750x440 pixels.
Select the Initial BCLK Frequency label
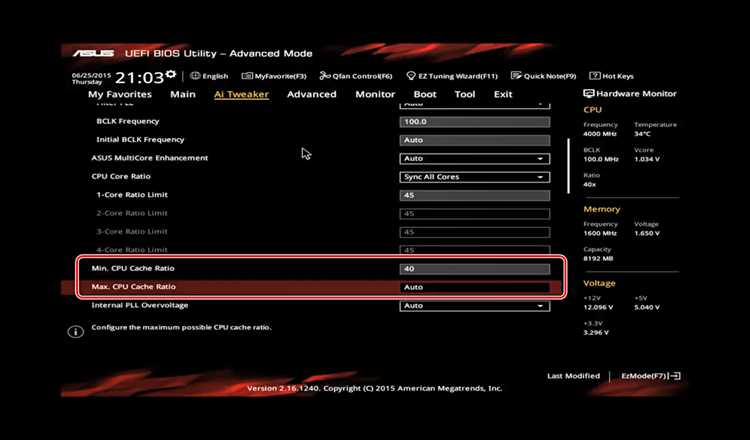click(140, 140)
